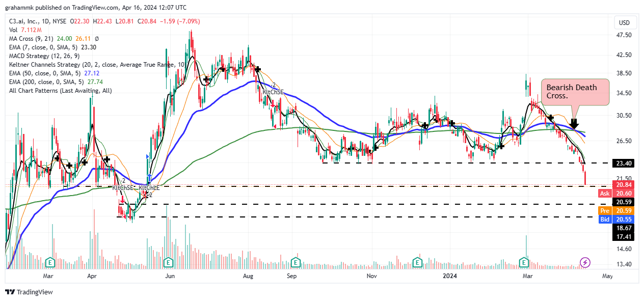Click the 18.67 support level label
Screen dimensions: 644x301
[624, 228]
